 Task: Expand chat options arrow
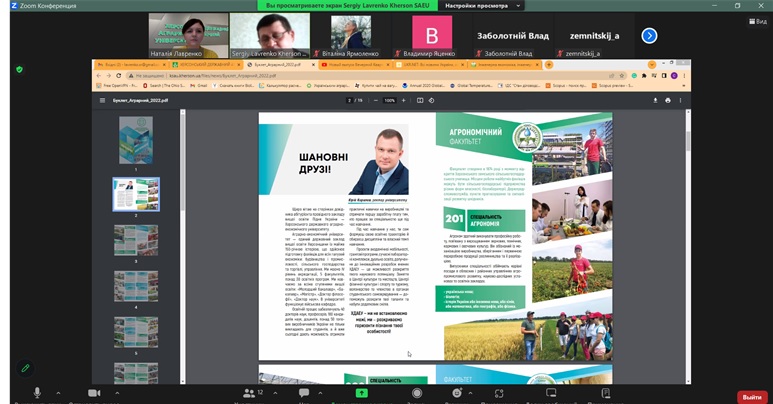[320, 393]
